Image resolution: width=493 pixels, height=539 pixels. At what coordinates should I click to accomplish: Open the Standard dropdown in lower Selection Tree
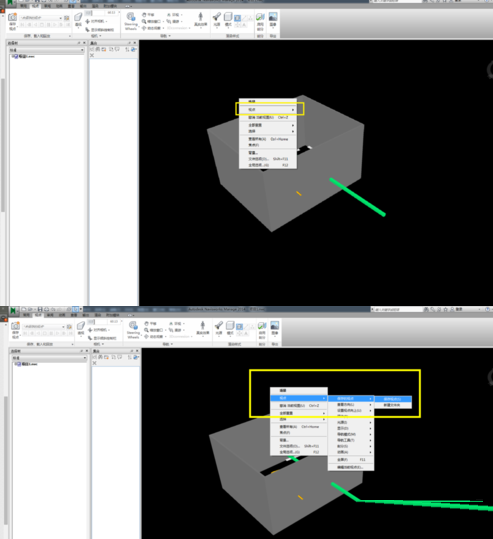(50, 358)
